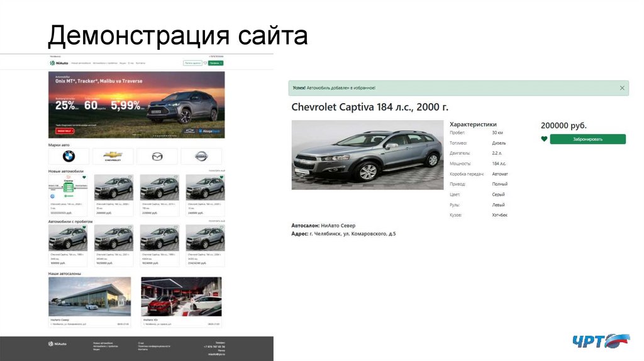Open the 200000 руб. Chevrolet Captiva card photo
Image resolution: width=644 pixels, height=361 pixels.
click(114, 187)
